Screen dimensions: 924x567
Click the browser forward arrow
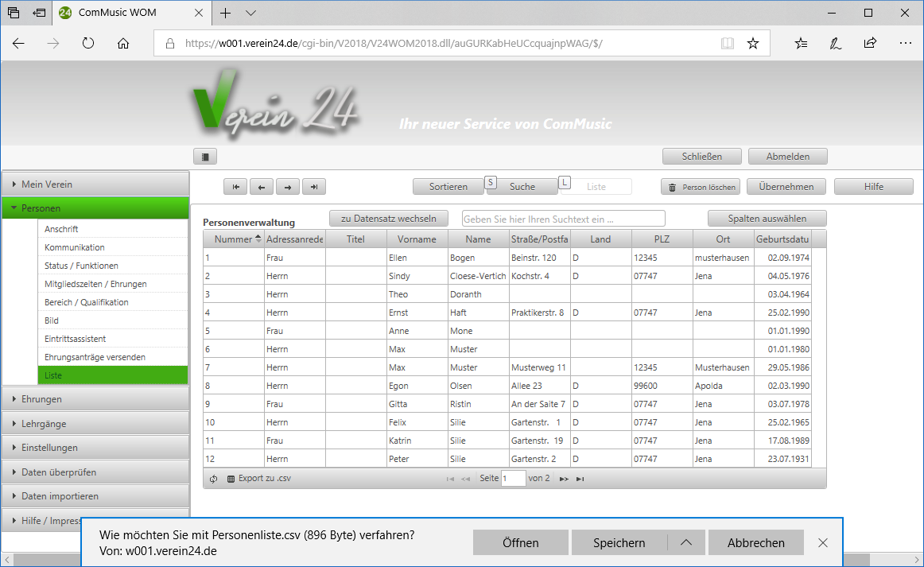(53, 43)
